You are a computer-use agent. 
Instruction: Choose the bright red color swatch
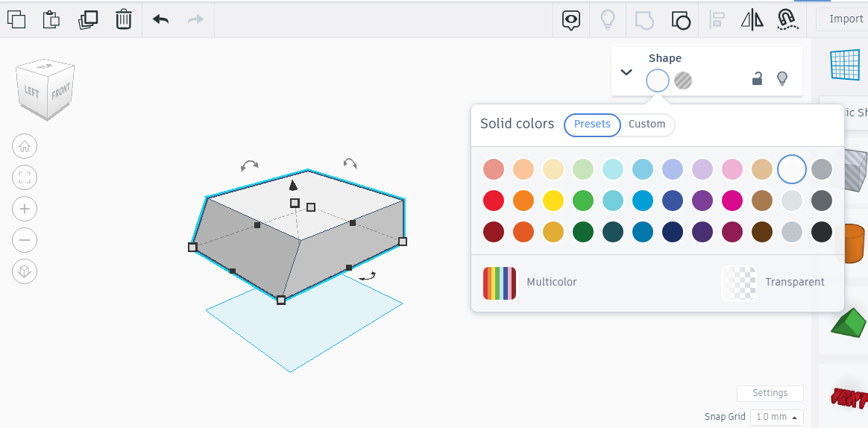pos(493,201)
